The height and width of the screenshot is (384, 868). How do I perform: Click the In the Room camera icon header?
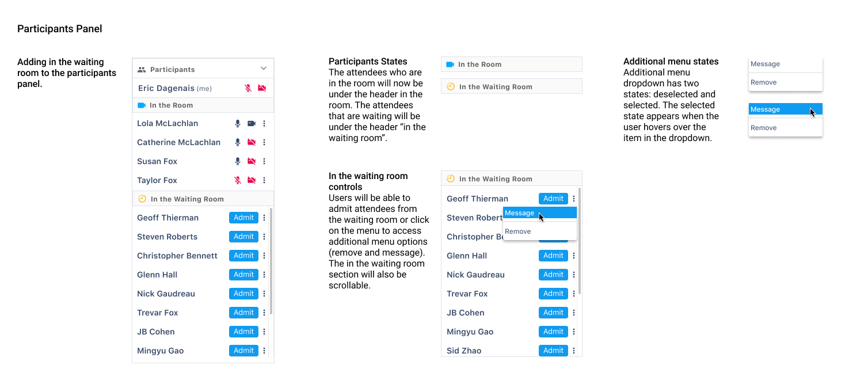point(142,105)
